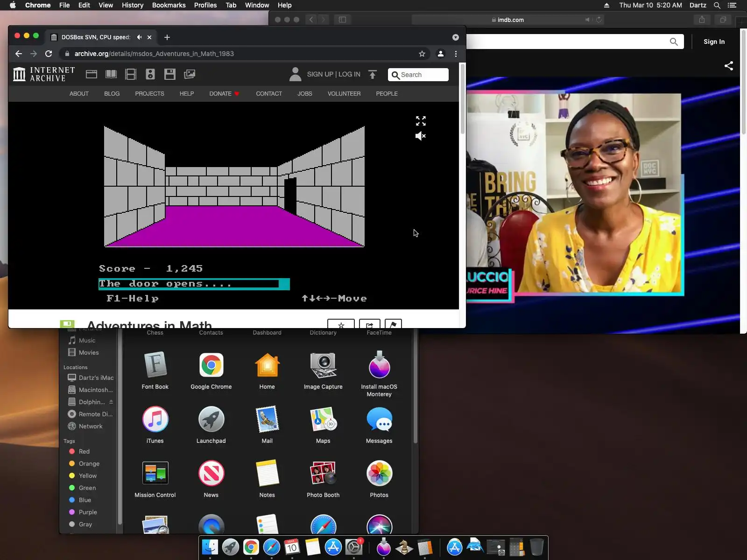Reload the archive.org page in Chrome
Image resolution: width=747 pixels, height=560 pixels.
point(49,54)
